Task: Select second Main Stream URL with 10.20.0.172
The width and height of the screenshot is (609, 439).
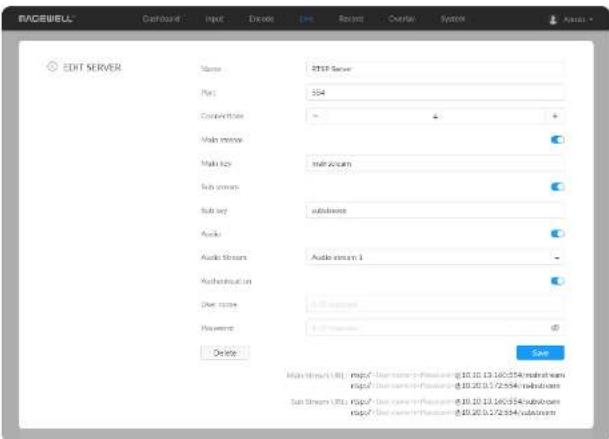Action: pos(455,386)
